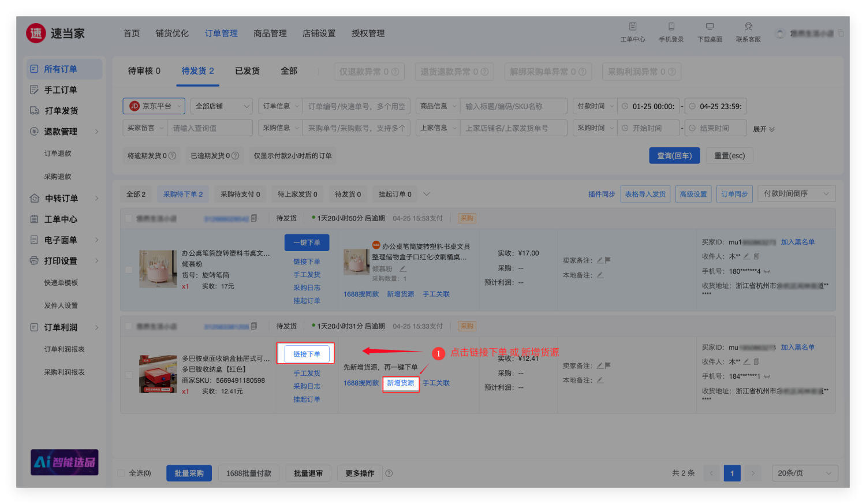This screenshot has width=866, height=504.
Task: Open the 工单中心 icon in top bar
Action: 633,27
